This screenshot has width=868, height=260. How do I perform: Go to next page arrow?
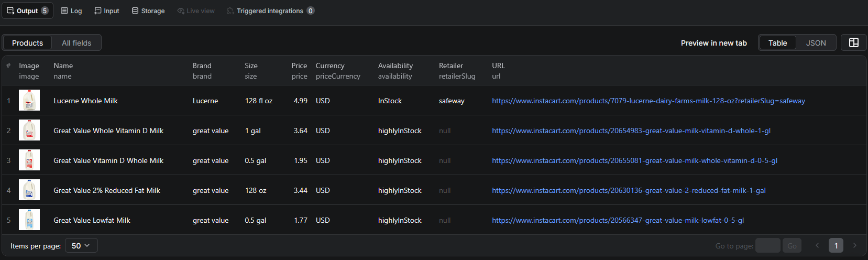pyautogui.click(x=855, y=245)
